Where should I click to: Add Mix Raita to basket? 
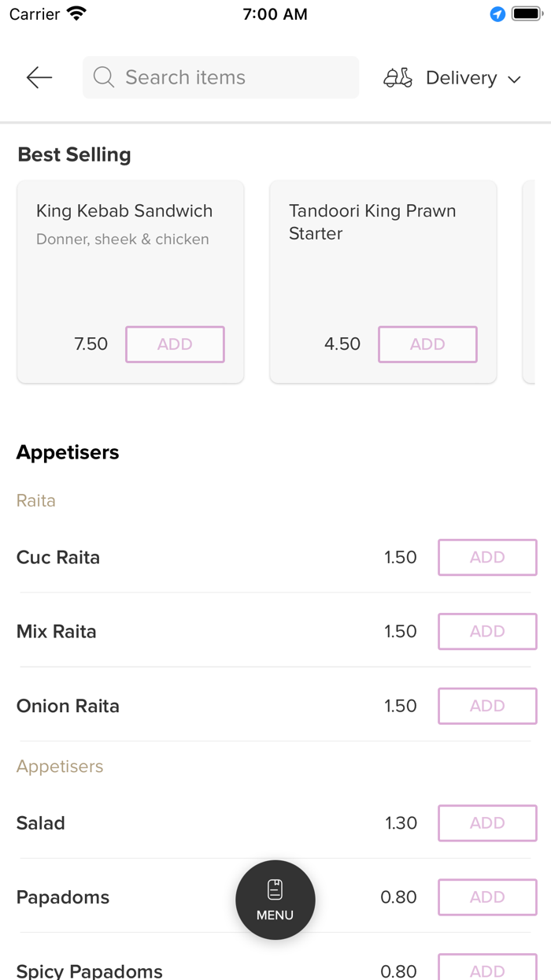coord(487,632)
